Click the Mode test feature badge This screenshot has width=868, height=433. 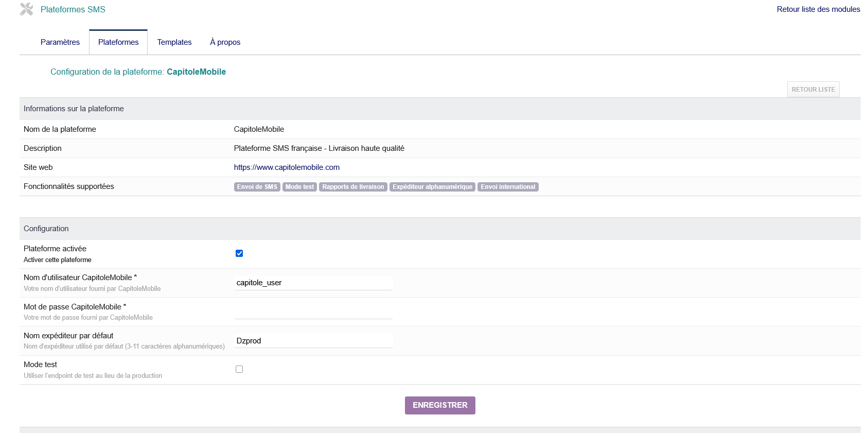[x=299, y=187]
